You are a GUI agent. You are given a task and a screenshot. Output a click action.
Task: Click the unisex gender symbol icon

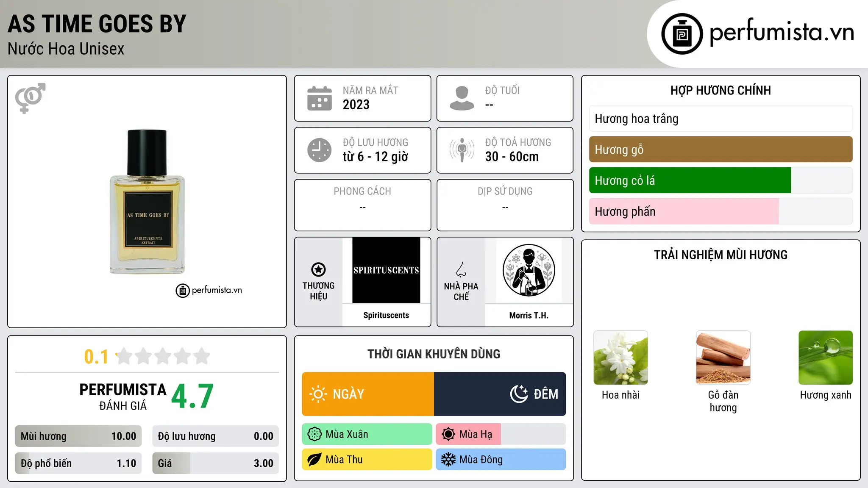(x=30, y=98)
